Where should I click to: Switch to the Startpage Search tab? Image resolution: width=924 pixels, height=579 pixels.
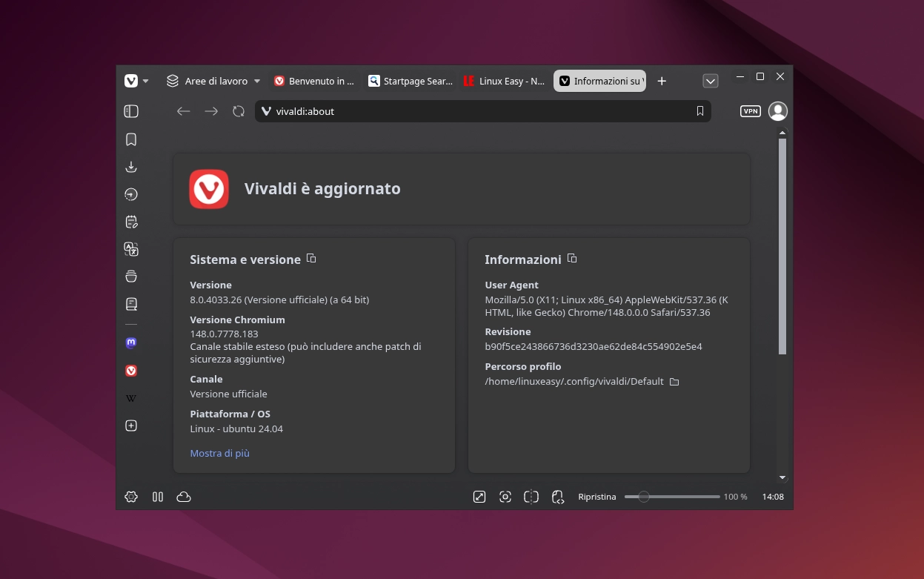point(411,81)
